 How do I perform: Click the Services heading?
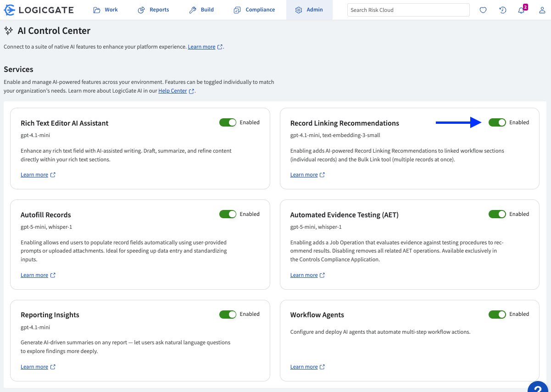click(x=18, y=69)
